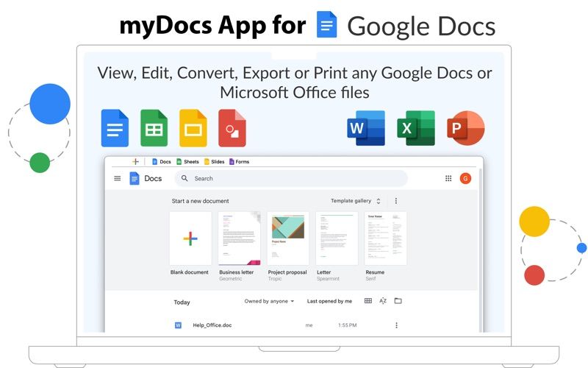Expand the Template gallery
588x368 pixels.
coord(356,201)
